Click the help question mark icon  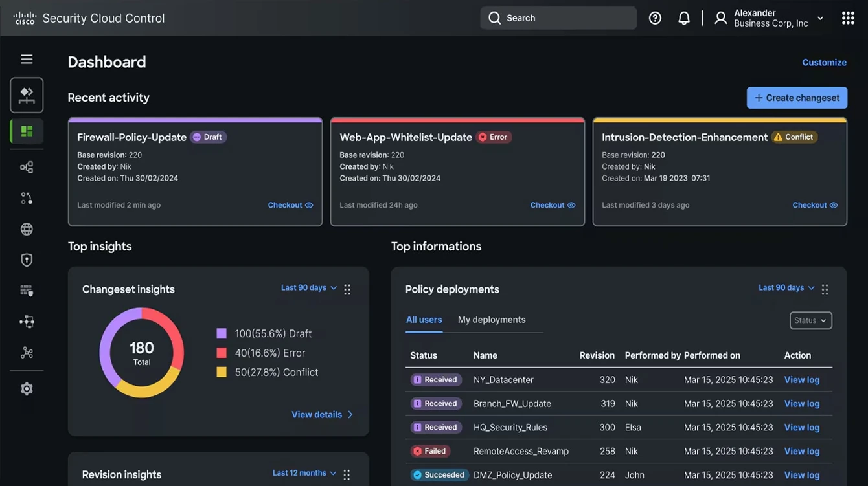(x=655, y=18)
